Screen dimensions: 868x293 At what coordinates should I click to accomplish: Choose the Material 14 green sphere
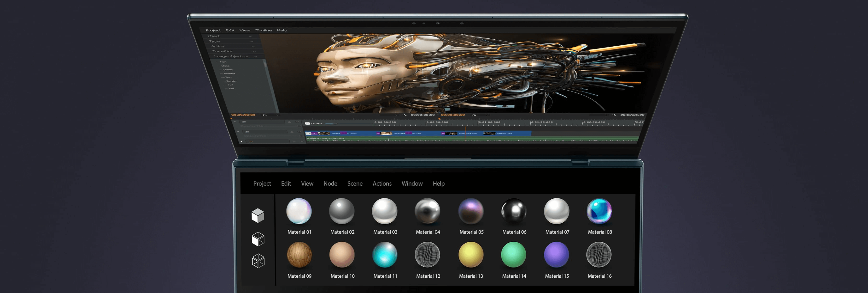[514, 255]
